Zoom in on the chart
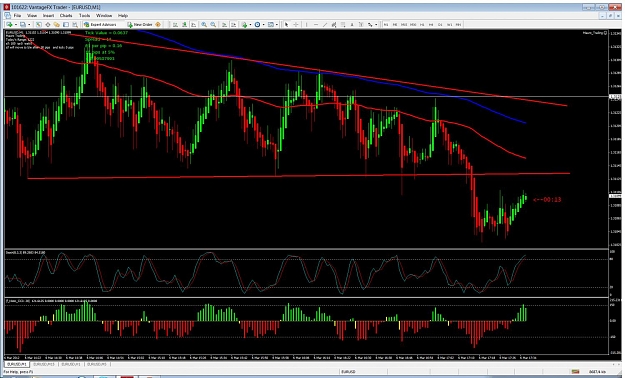The height and width of the screenshot is (378, 625). [x=204, y=24]
